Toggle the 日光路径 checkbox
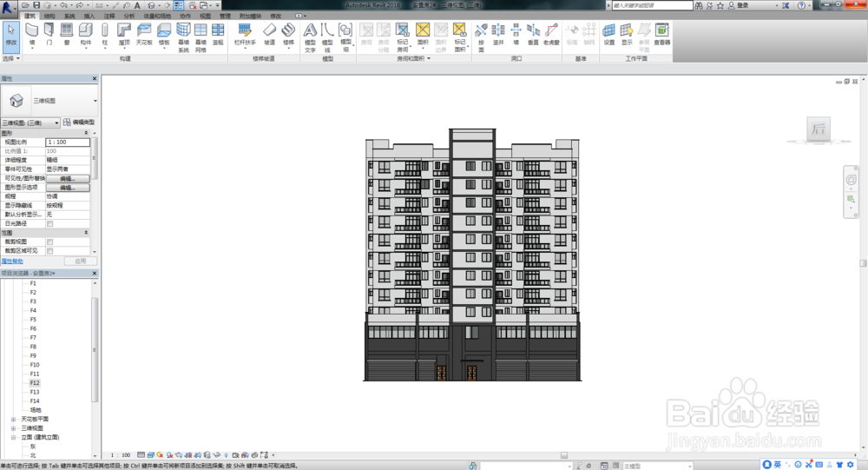This screenshot has width=868, height=470. pos(49,224)
